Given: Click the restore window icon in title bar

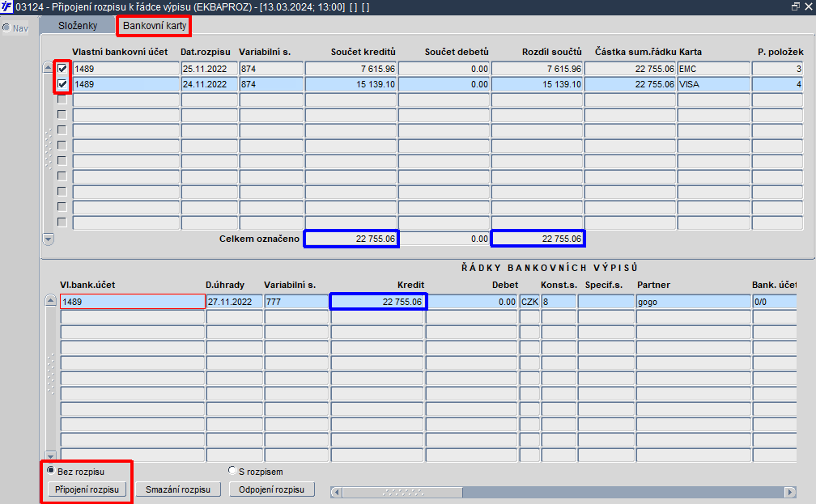Looking at the screenshot, I should pos(795,6).
